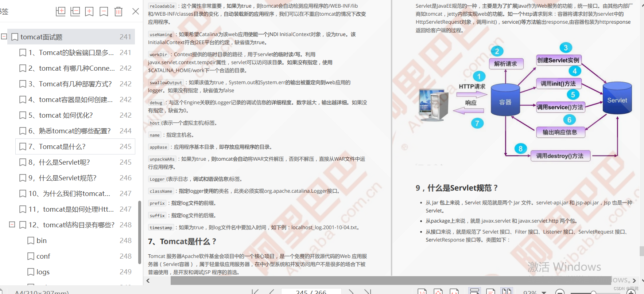Viewport: 644px width, 294px height.
Task: Click the horizontal scrollbar left arrow
Action: (x=148, y=281)
